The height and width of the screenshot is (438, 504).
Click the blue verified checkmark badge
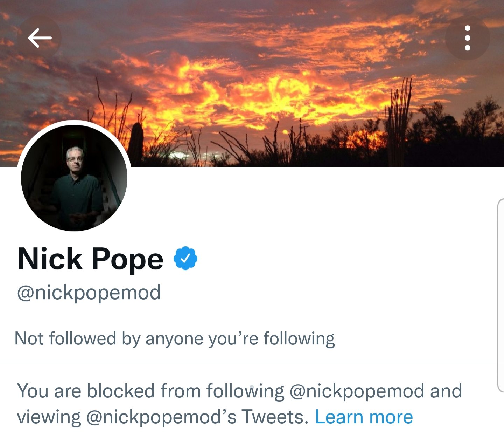tap(185, 258)
